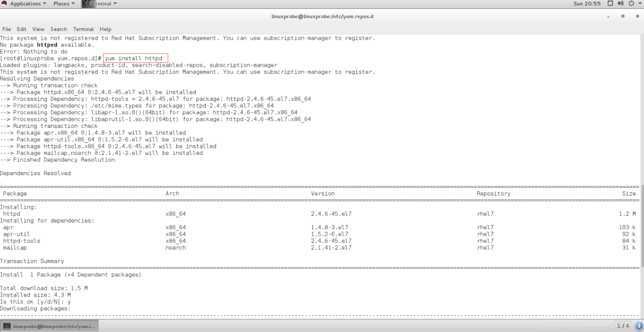The width and height of the screenshot is (644, 332).
Task: Click the '1.2 M' size value
Action: point(627,214)
